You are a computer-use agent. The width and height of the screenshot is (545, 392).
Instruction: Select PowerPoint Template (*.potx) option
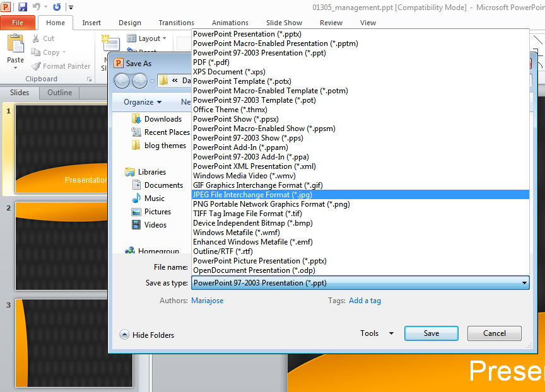pos(360,81)
